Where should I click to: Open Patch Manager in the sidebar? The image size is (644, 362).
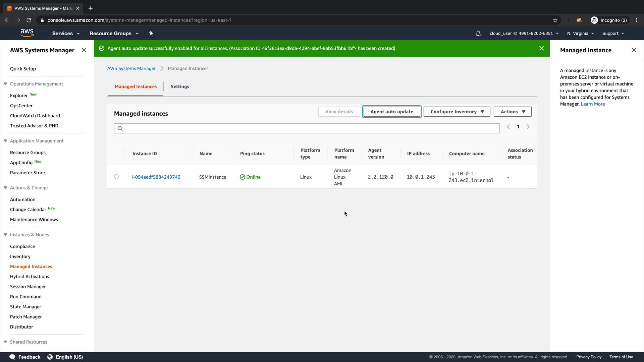click(26, 317)
